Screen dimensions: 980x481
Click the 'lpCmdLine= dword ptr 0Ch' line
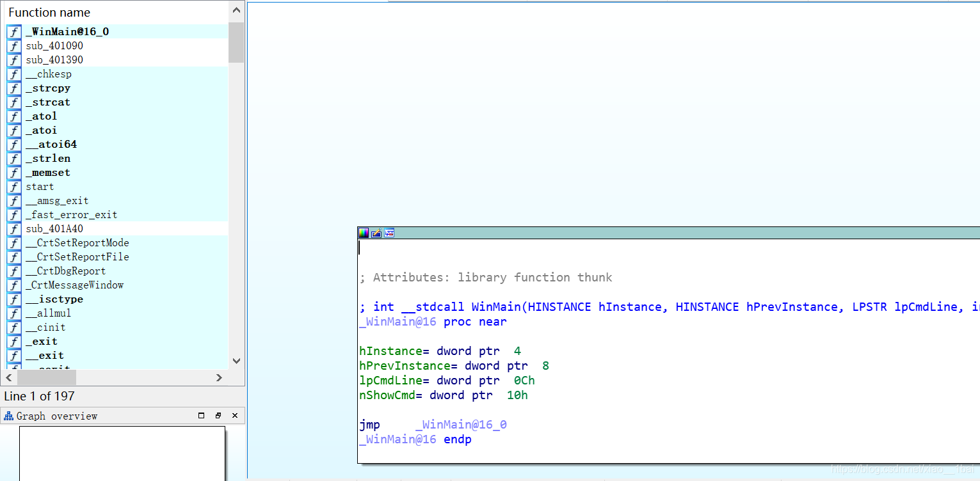pos(447,381)
